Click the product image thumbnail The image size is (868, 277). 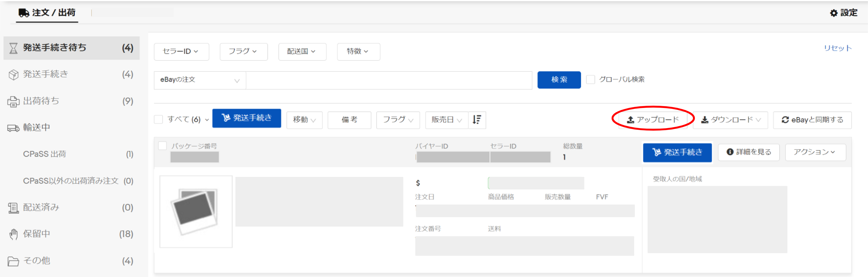click(196, 212)
